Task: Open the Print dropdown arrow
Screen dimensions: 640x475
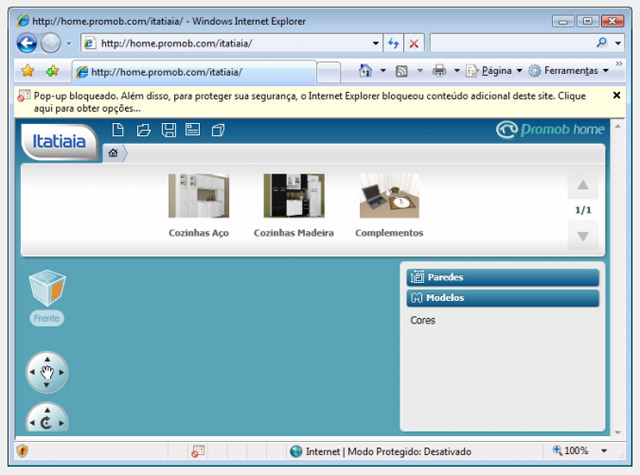Action: (457, 71)
